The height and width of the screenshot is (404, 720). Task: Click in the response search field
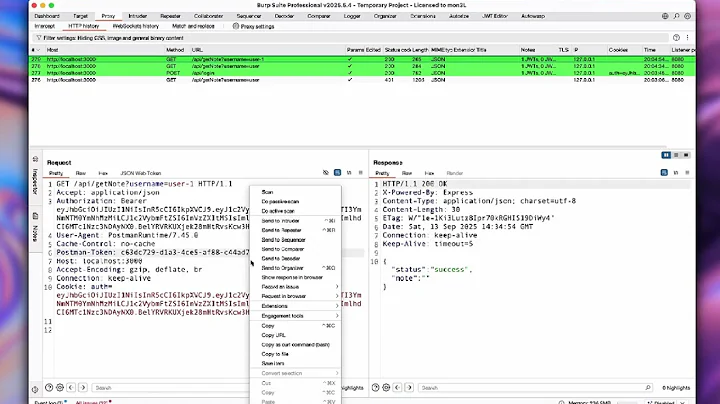(x=535, y=387)
